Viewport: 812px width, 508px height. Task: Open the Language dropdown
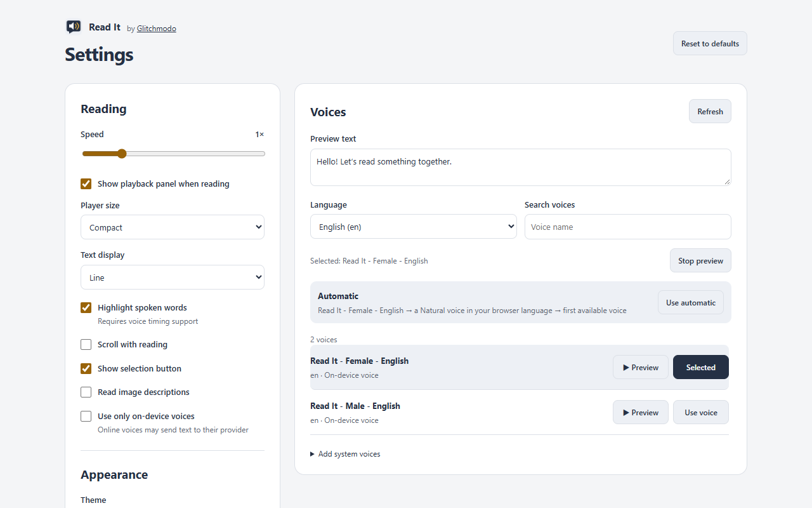(414, 227)
